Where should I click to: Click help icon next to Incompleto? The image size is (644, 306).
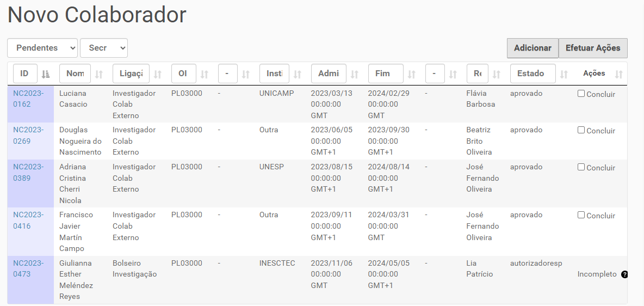click(624, 274)
